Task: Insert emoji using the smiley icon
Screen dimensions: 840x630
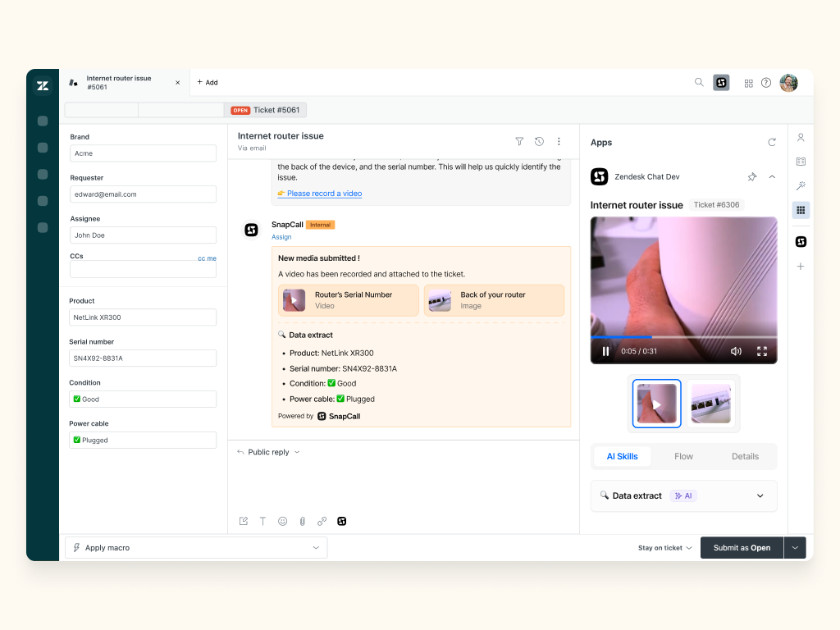Action: 282,521
